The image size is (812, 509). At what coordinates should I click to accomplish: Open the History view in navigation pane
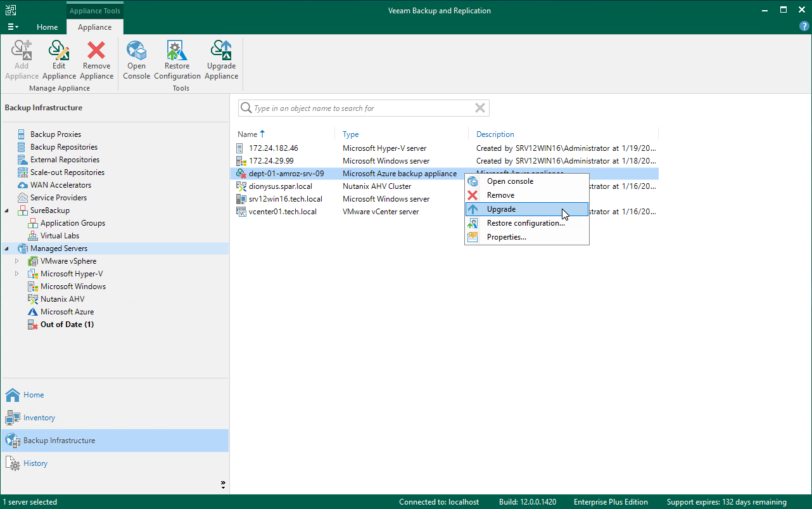[35, 463]
